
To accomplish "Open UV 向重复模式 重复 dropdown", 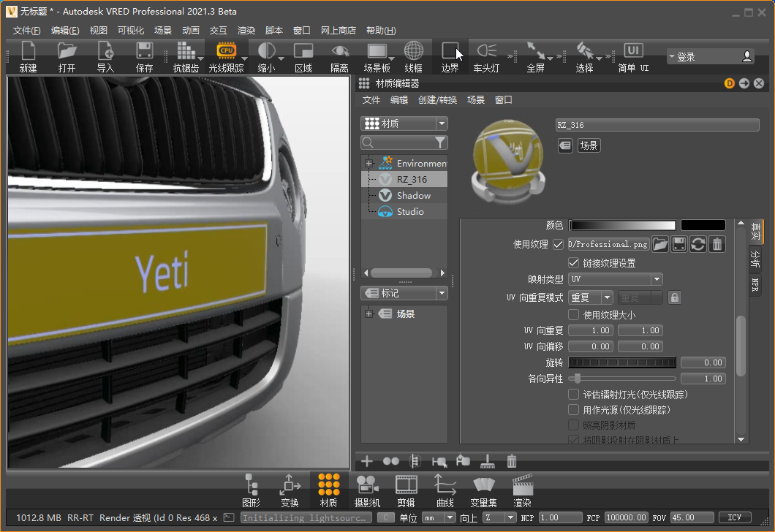I will (591, 297).
